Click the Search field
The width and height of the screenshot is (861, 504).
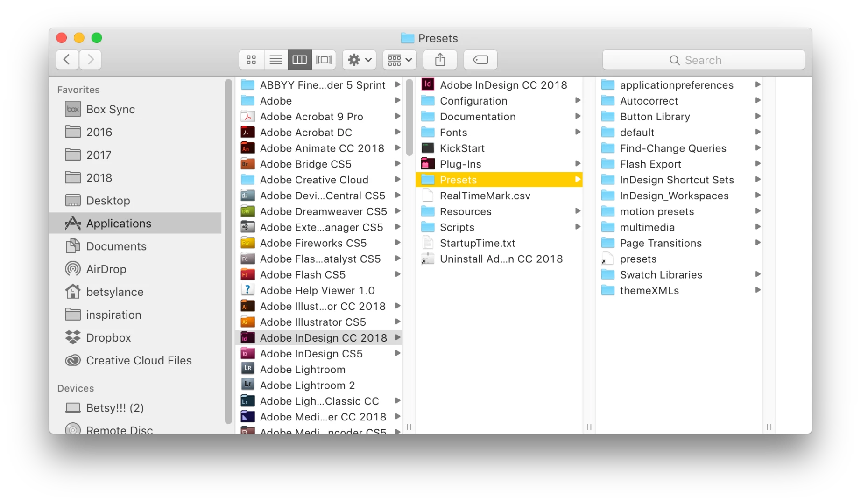[704, 60]
